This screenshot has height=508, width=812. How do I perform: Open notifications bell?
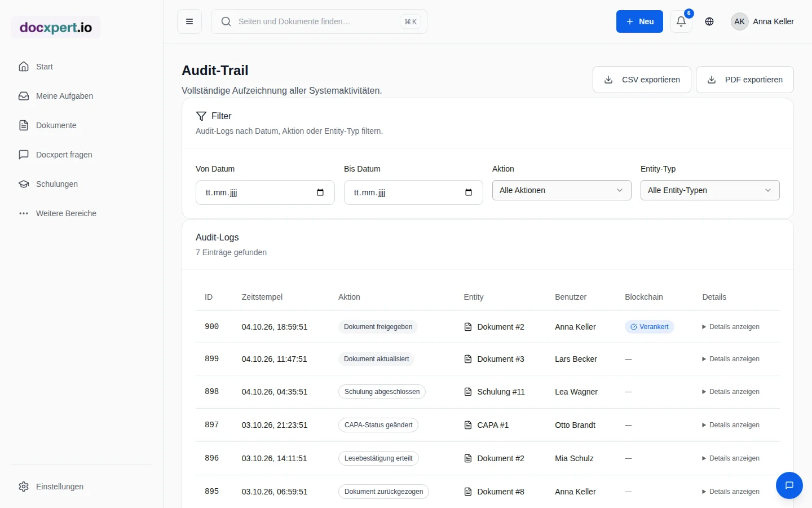point(681,21)
